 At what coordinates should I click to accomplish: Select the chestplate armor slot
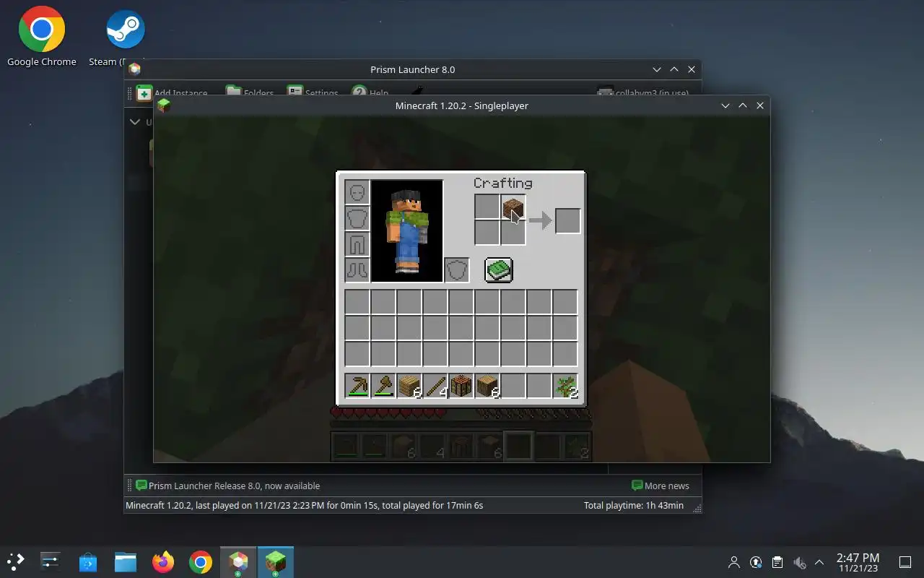(x=357, y=218)
